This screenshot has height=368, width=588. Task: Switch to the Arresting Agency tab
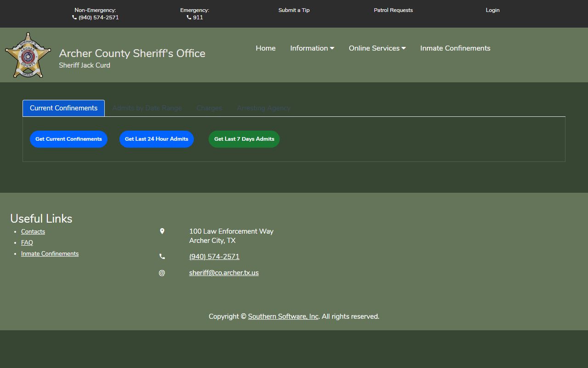click(x=264, y=108)
